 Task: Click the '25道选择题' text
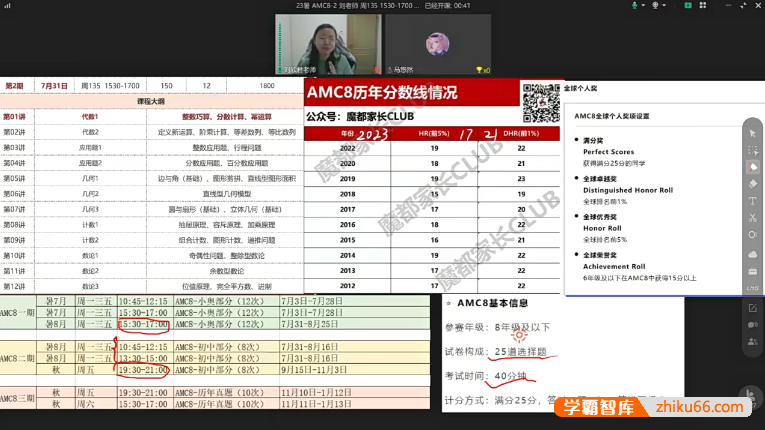pos(520,351)
